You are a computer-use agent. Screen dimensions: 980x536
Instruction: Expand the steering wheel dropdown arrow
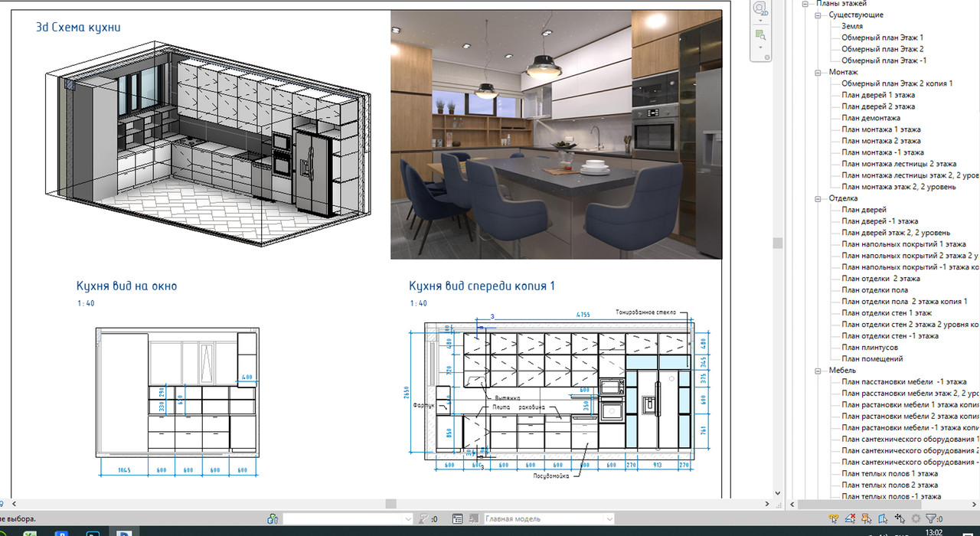point(760,21)
